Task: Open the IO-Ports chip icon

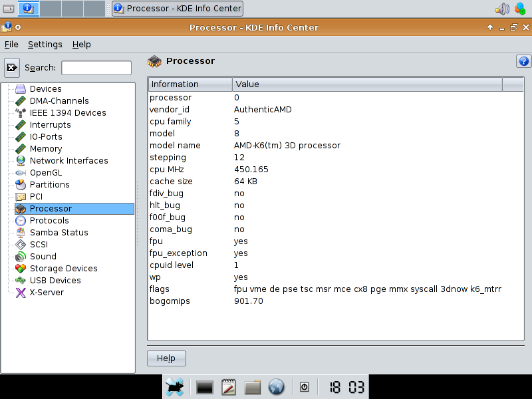Action: pyautogui.click(x=21, y=137)
